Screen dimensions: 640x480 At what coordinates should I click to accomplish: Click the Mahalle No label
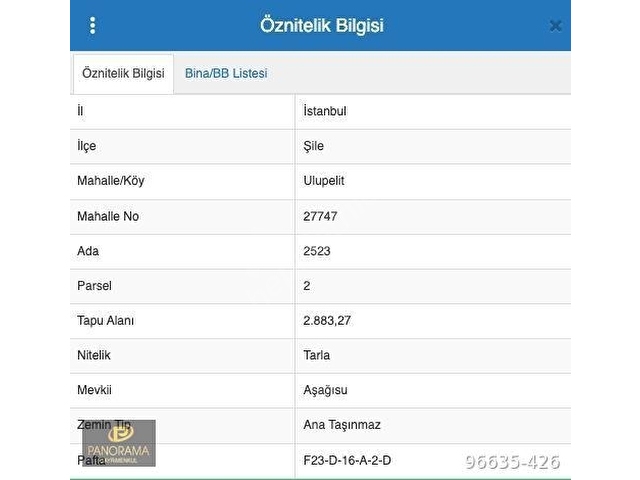[x=108, y=216]
